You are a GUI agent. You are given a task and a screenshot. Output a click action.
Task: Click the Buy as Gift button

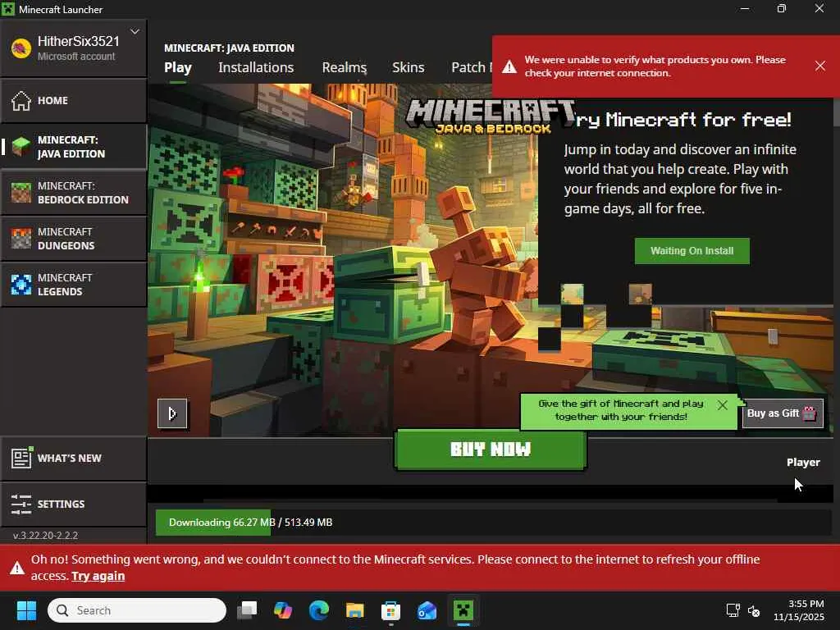pyautogui.click(x=782, y=413)
